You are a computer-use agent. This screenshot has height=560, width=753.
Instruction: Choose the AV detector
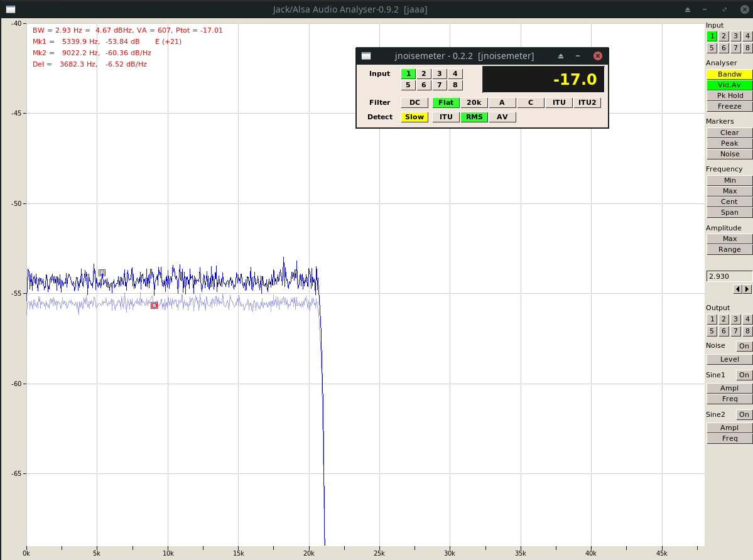[502, 117]
